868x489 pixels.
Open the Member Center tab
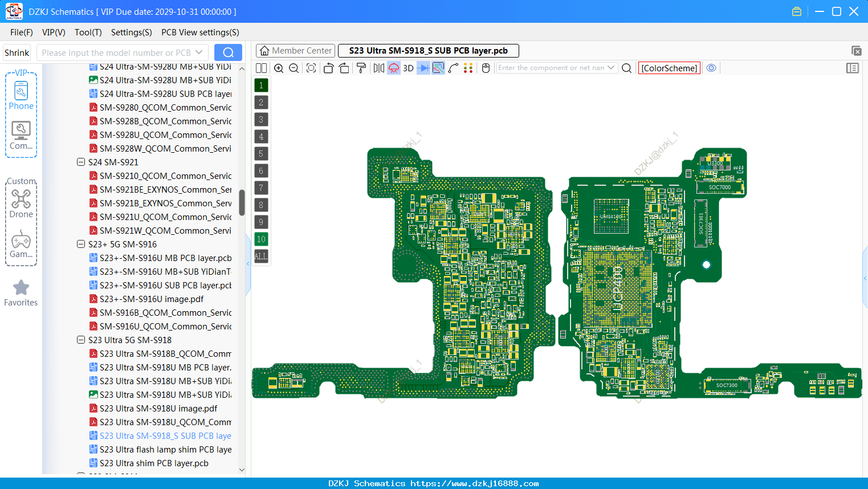[295, 51]
